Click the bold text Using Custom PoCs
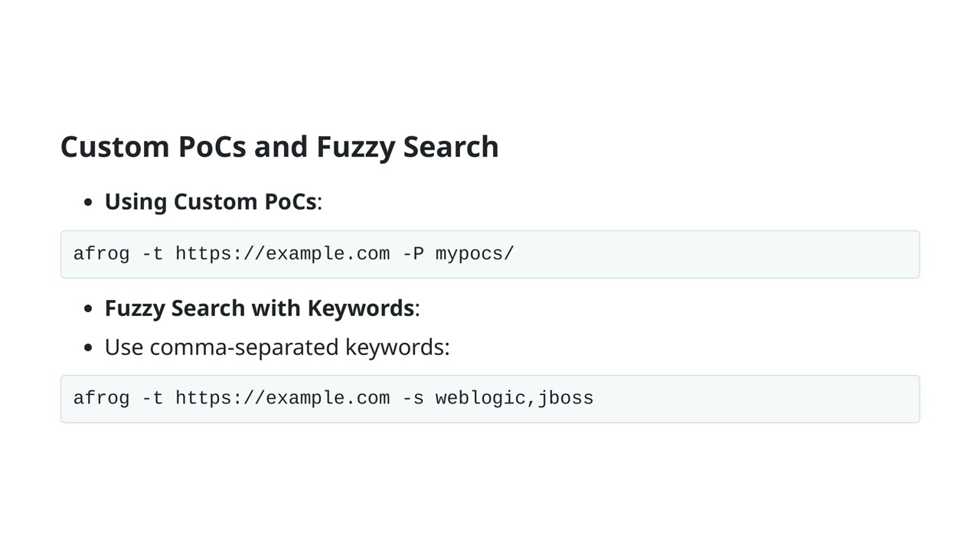This screenshot has width=980, height=551. (211, 201)
